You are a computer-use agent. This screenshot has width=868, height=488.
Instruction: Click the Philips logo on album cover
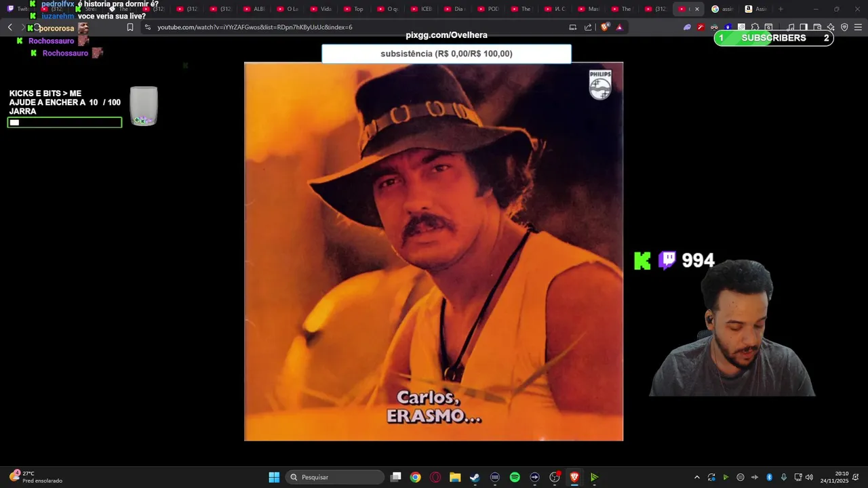(600, 85)
